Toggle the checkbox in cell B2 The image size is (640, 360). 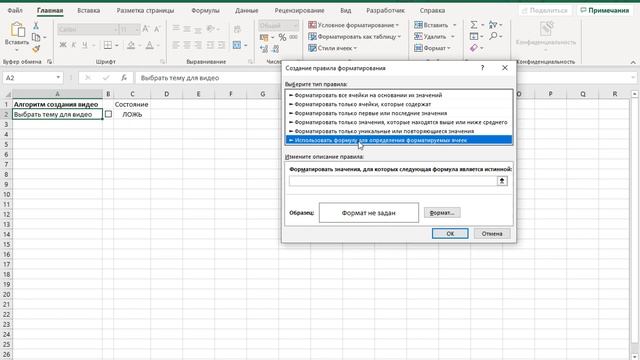coord(108,114)
